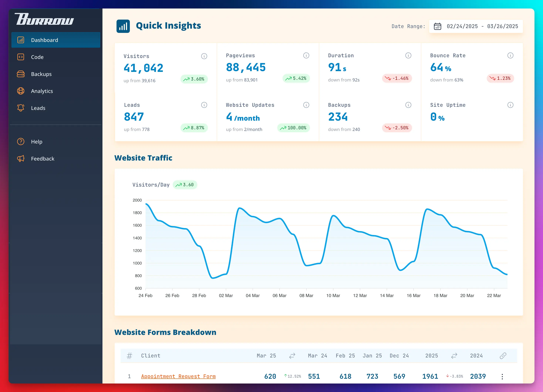Click the calendar icon in date range
Image resolution: width=543 pixels, height=392 pixels.
pyautogui.click(x=437, y=26)
